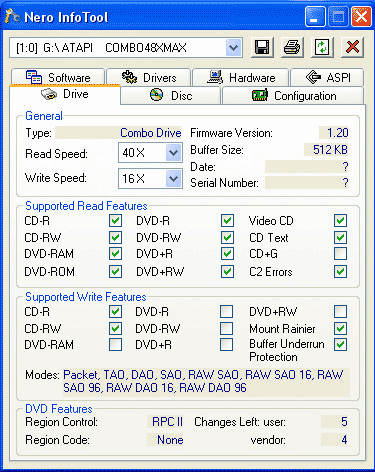
Task: Open the Disc tab
Action: 171,96
